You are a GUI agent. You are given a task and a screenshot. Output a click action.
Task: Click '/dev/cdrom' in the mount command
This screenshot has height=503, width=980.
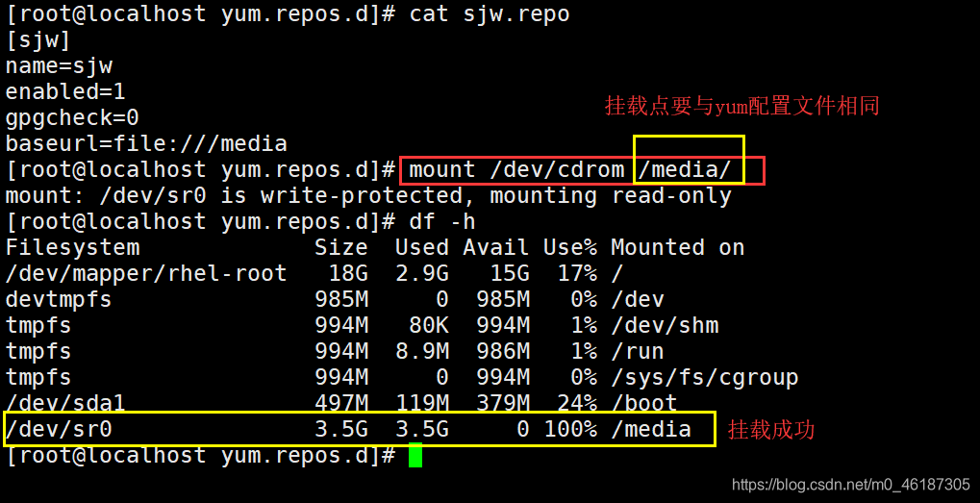[x=557, y=170]
